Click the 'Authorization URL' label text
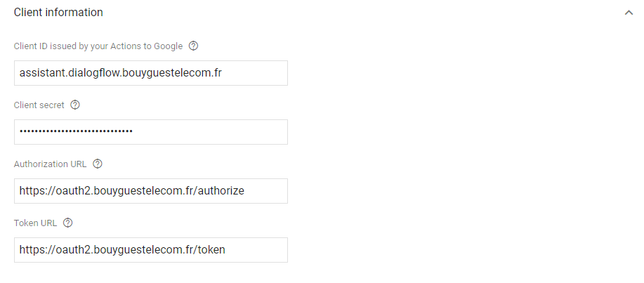The width and height of the screenshot is (644, 283). pos(51,164)
